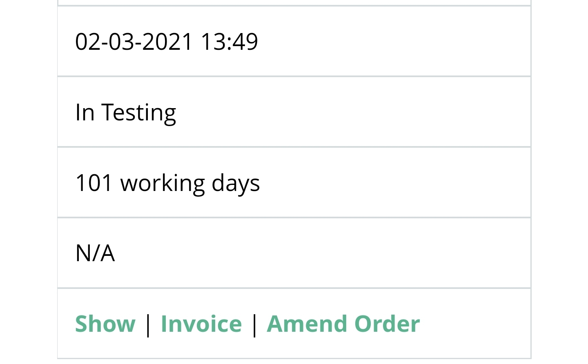The height and width of the screenshot is (364, 588).
Task: Open the Invoice link
Action: click(201, 324)
